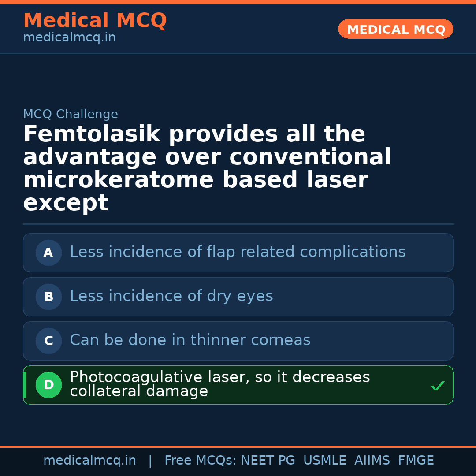Click the "Free MCQs:" footer label
The height and width of the screenshot is (476, 476).
[201, 461]
